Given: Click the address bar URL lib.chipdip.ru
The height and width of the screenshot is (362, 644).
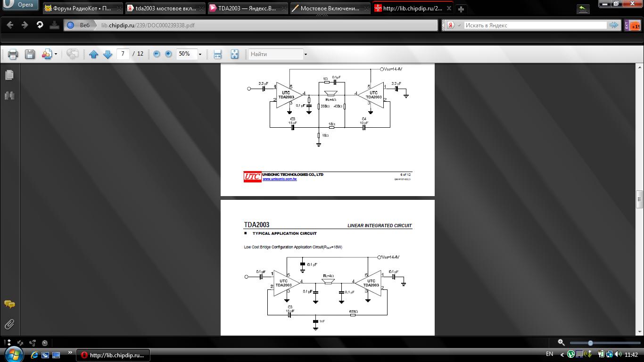Looking at the screenshot, I should tap(148, 25).
